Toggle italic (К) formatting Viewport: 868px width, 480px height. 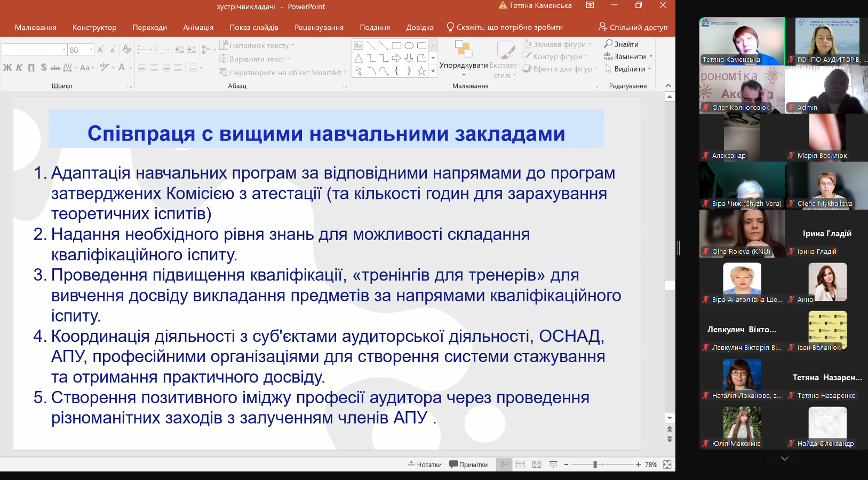19,68
